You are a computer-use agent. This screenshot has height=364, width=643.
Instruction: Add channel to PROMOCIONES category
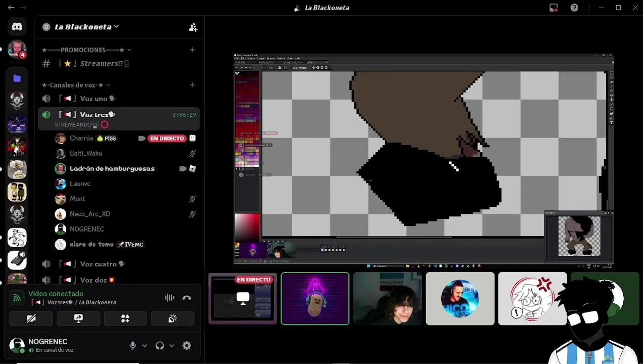tap(192, 50)
